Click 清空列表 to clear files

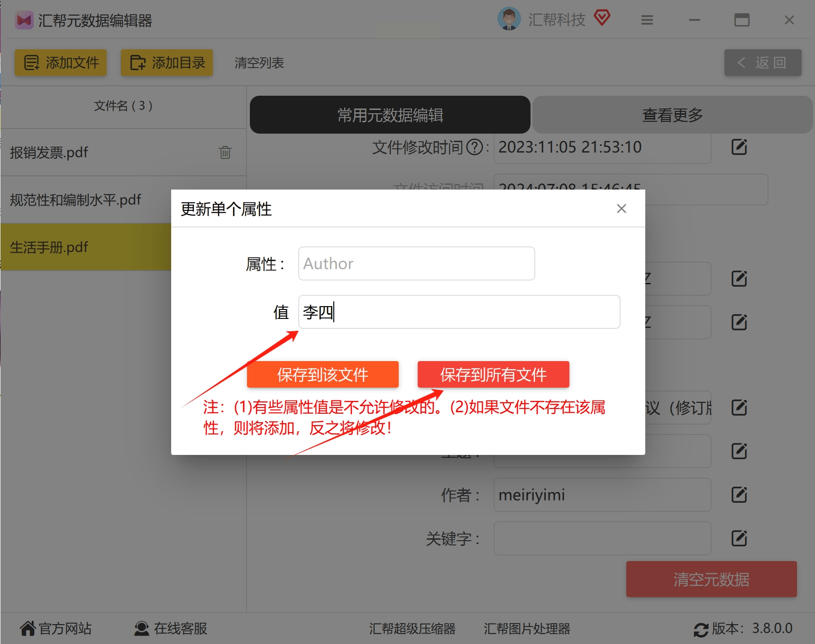point(259,63)
